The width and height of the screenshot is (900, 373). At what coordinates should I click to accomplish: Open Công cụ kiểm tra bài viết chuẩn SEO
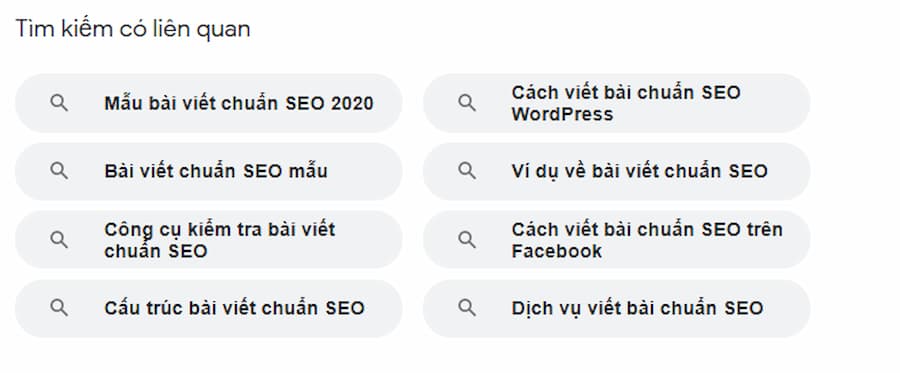(x=208, y=240)
